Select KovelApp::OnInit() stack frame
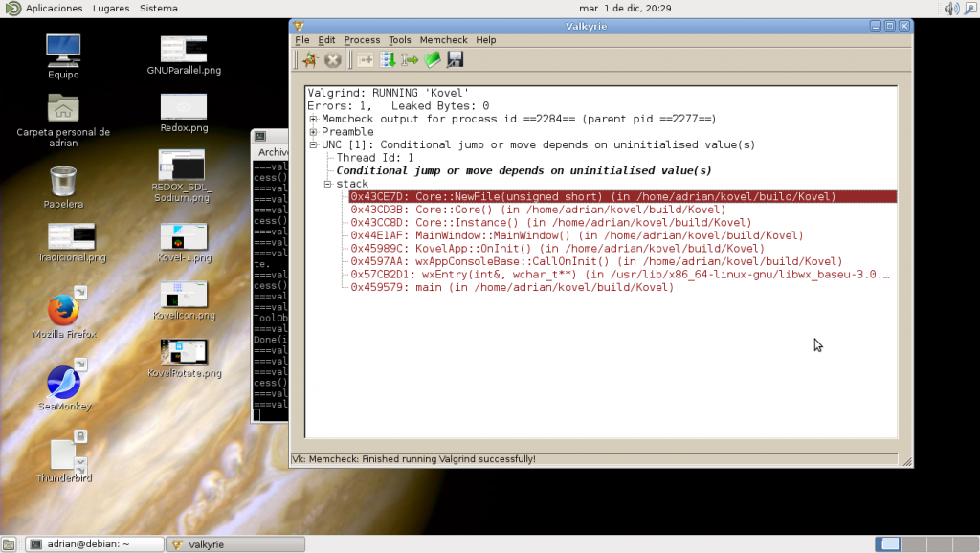This screenshot has height=553, width=980. click(557, 249)
